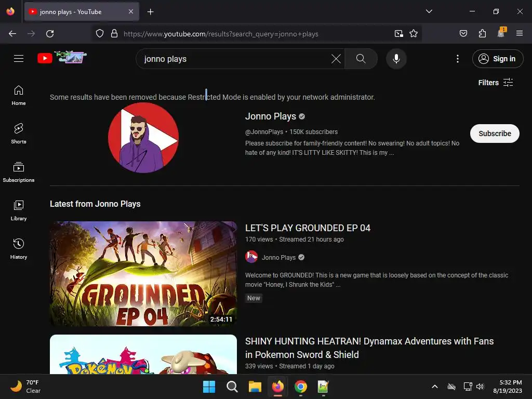Open File Explorer from taskbar
This screenshot has width=532, height=399.
[255, 387]
